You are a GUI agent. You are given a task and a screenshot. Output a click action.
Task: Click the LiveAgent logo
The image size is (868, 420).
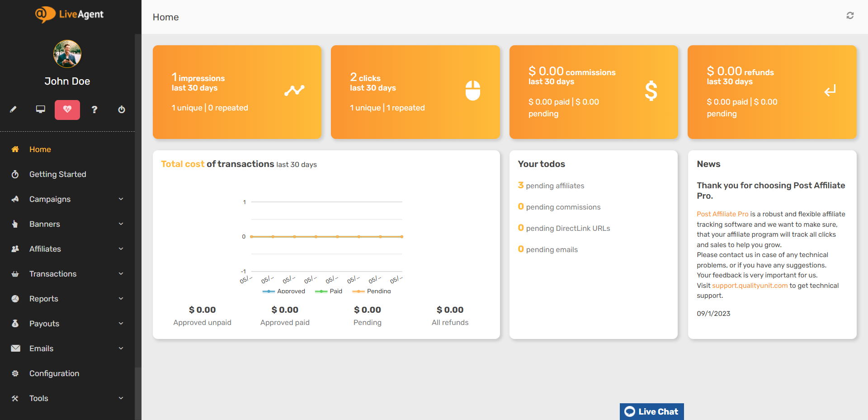(69, 14)
